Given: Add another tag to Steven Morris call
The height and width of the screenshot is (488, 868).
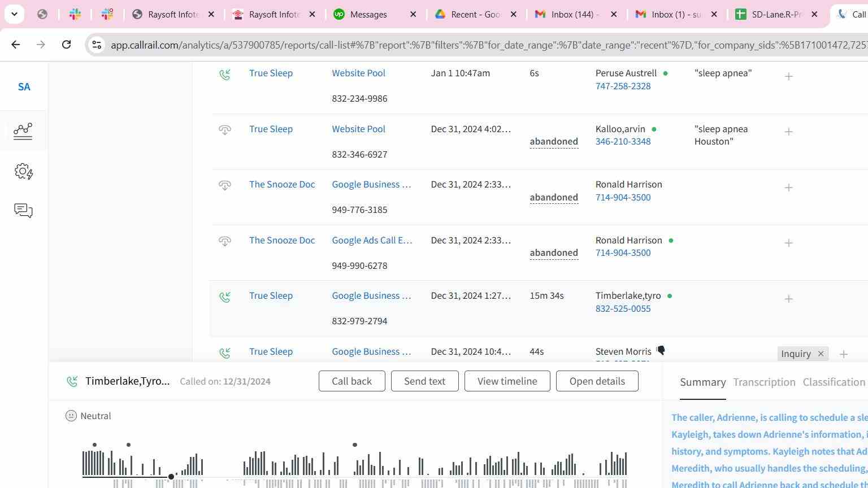Looking at the screenshot, I should tap(844, 354).
